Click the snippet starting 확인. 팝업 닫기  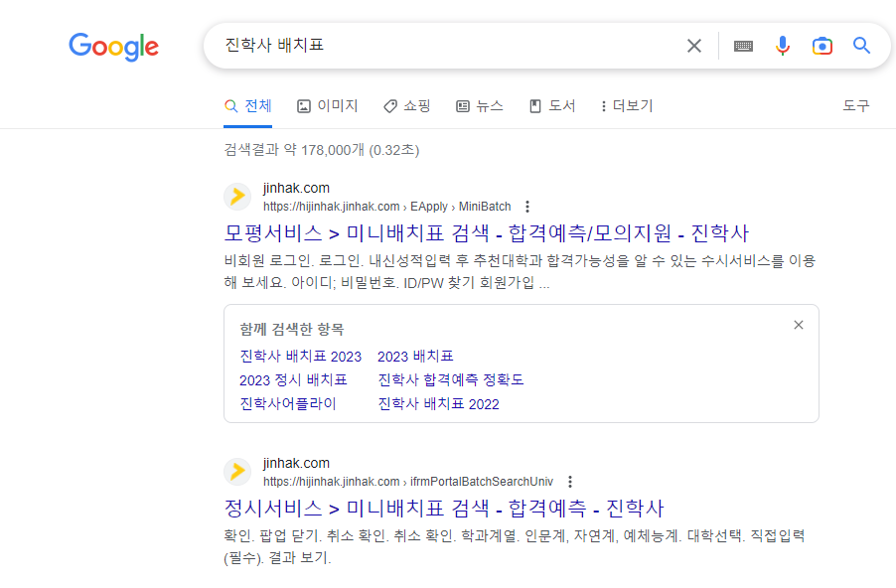pyautogui.click(x=515, y=547)
